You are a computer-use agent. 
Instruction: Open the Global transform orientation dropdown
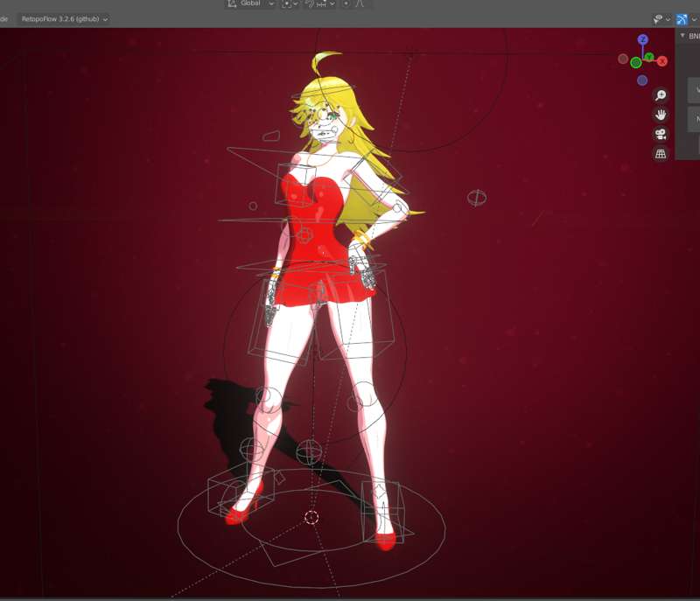tap(251, 3)
